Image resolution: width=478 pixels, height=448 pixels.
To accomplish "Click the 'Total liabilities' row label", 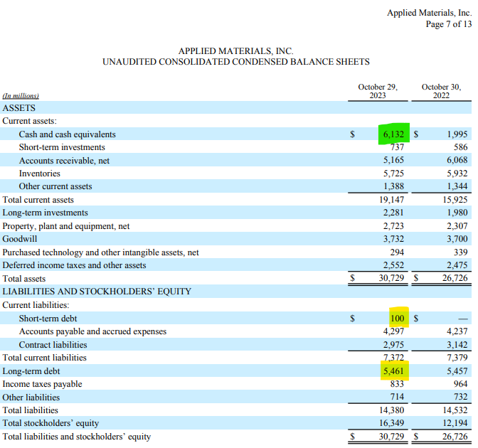I will [x=30, y=410].
